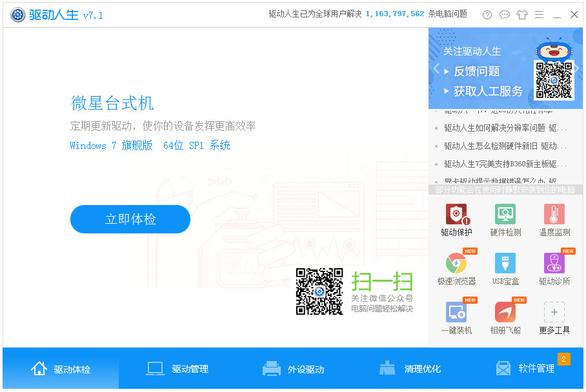Click the v7.1 version label
The height and width of the screenshot is (392, 586).
tap(93, 15)
